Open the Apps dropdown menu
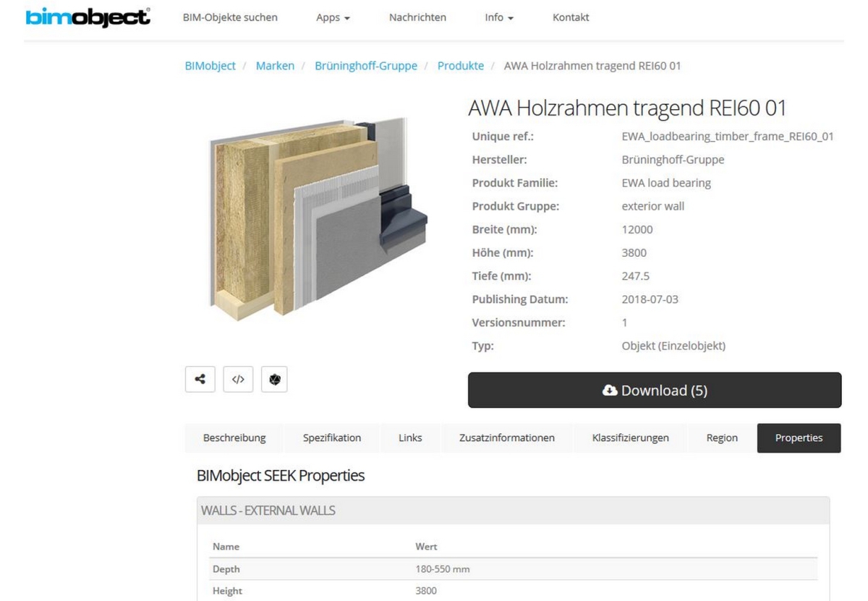This screenshot has height=601, width=868. pos(333,17)
